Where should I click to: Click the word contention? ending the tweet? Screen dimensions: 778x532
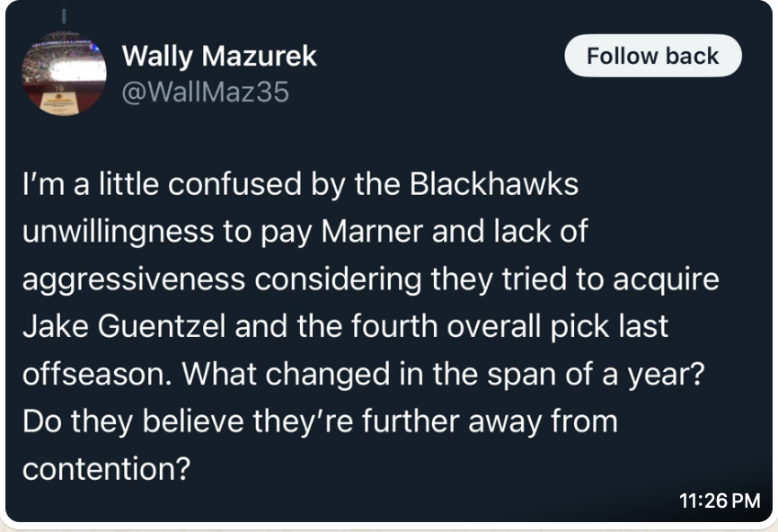[x=107, y=468]
